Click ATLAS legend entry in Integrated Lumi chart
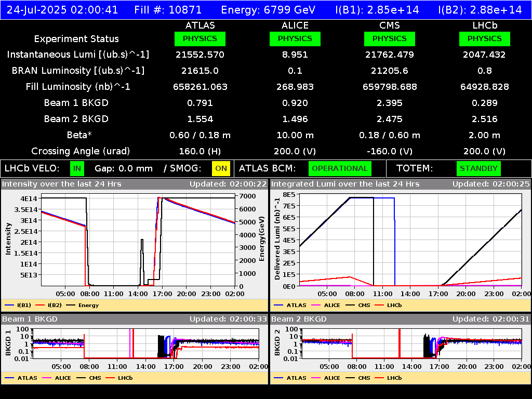532x399 pixels. click(x=290, y=305)
